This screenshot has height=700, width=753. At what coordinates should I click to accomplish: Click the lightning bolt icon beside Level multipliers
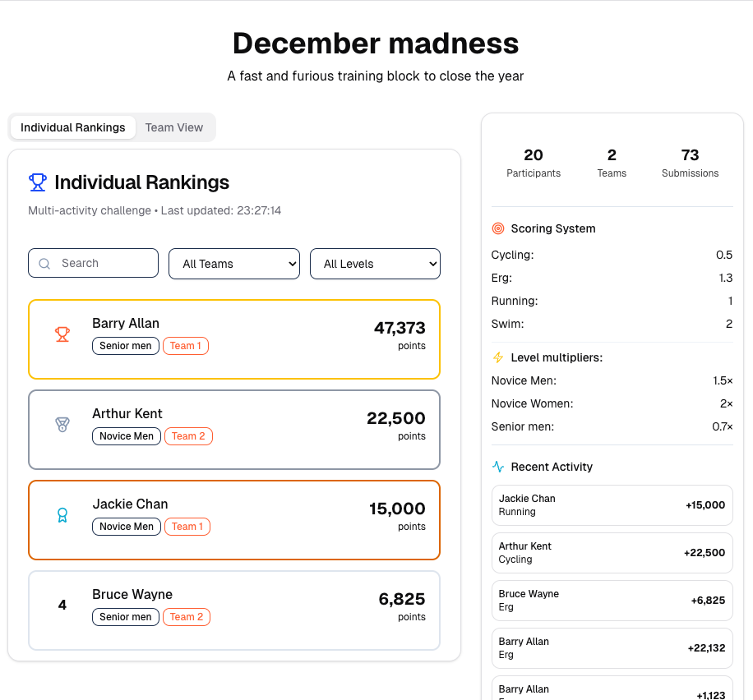point(498,357)
